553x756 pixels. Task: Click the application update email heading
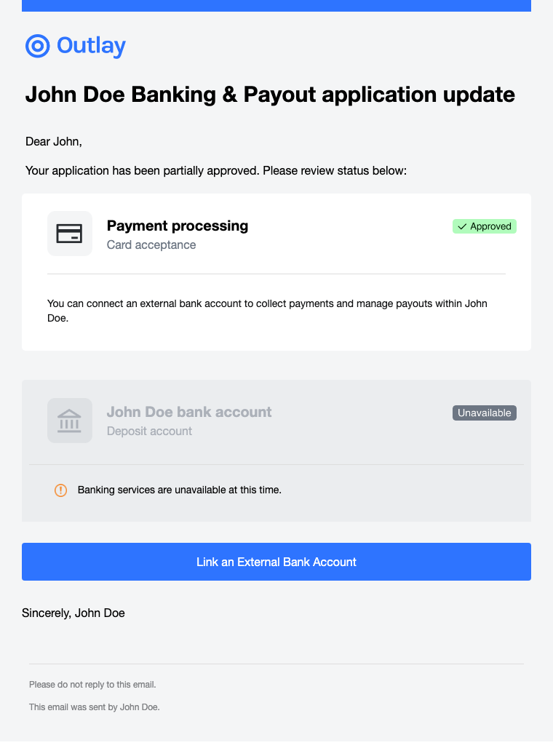[x=270, y=95]
